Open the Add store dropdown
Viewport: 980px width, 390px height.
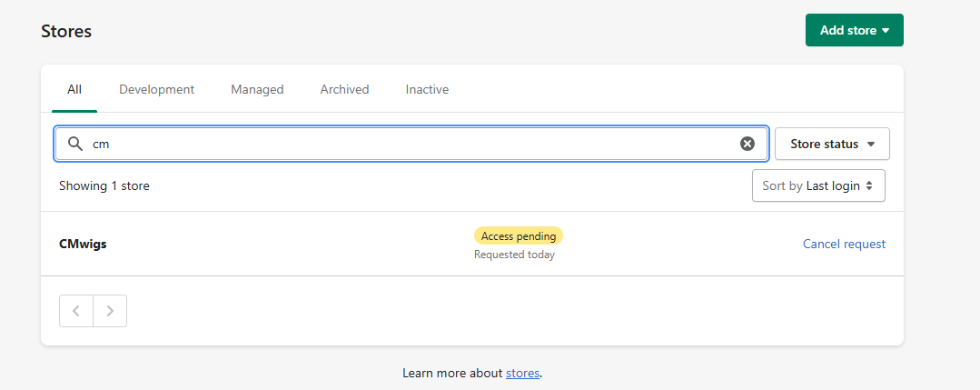(855, 30)
